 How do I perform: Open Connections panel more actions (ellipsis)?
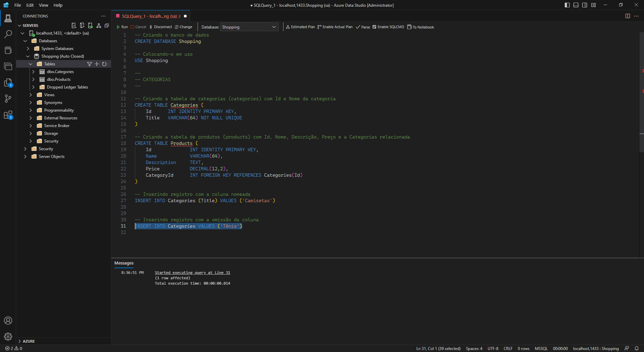click(103, 16)
